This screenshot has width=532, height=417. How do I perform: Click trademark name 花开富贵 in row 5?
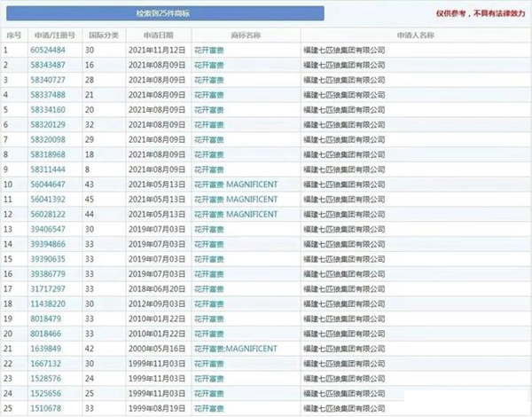(x=209, y=110)
